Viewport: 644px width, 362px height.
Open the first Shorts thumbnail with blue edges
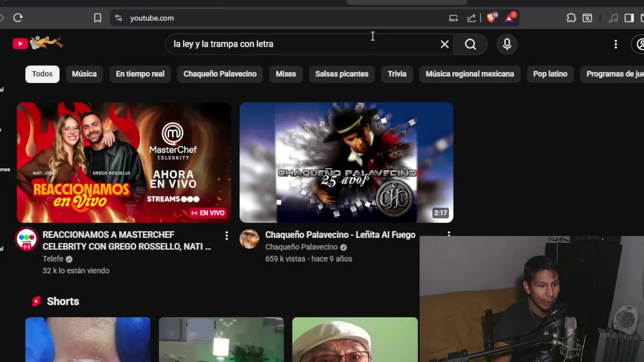[88, 339]
